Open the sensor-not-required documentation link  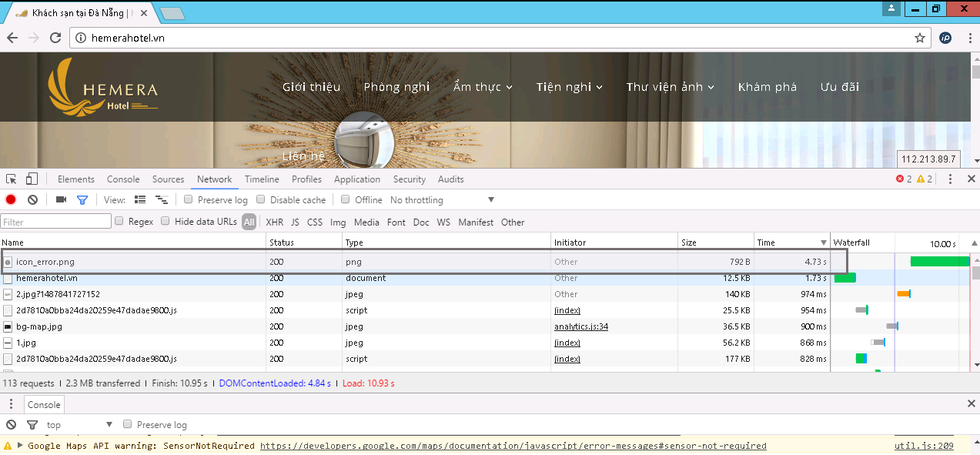pos(513,446)
